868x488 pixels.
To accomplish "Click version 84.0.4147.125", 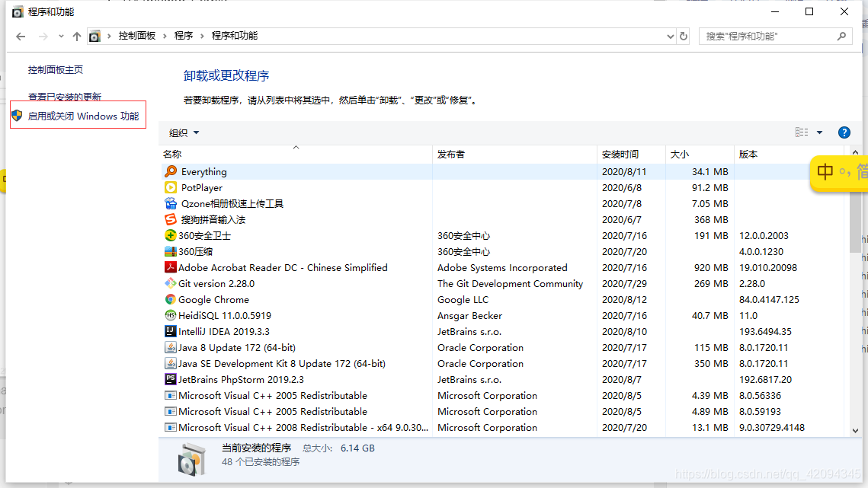I will point(769,300).
